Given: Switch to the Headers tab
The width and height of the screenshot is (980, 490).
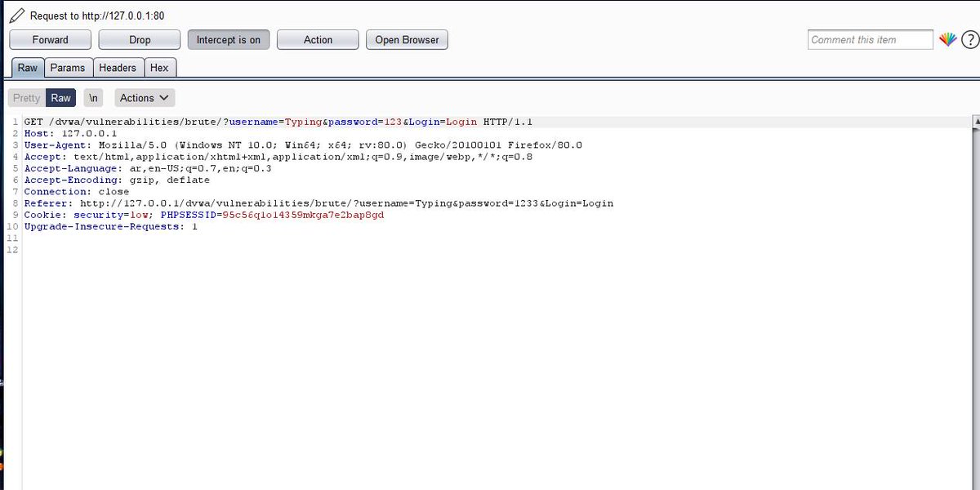Looking at the screenshot, I should tap(118, 68).
